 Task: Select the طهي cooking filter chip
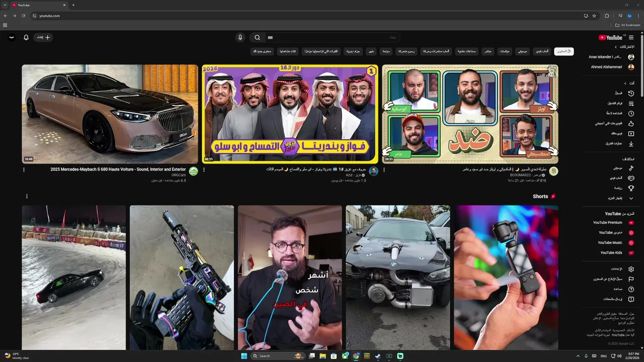pos(371,51)
